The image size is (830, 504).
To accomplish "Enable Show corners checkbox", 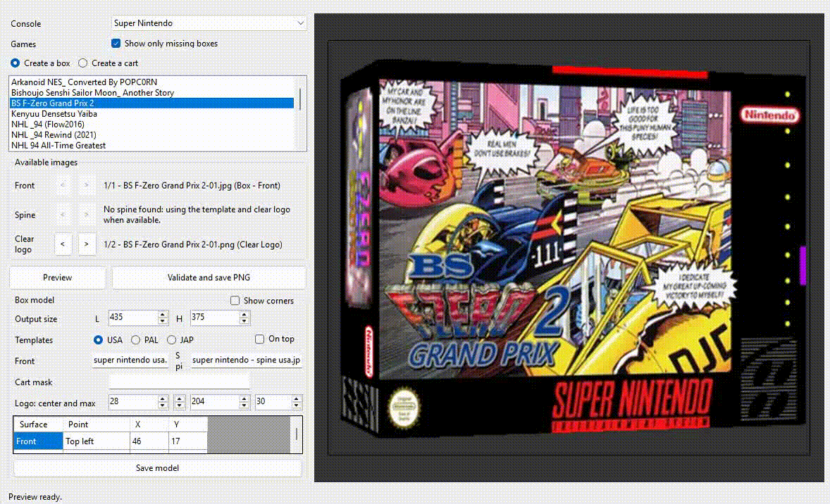I will click(x=235, y=301).
